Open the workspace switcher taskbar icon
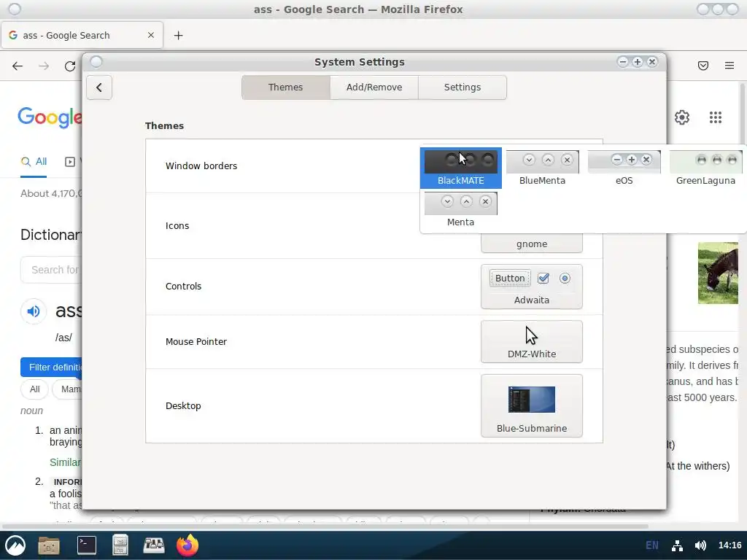Viewport: 747px width, 560px height. 154,545
